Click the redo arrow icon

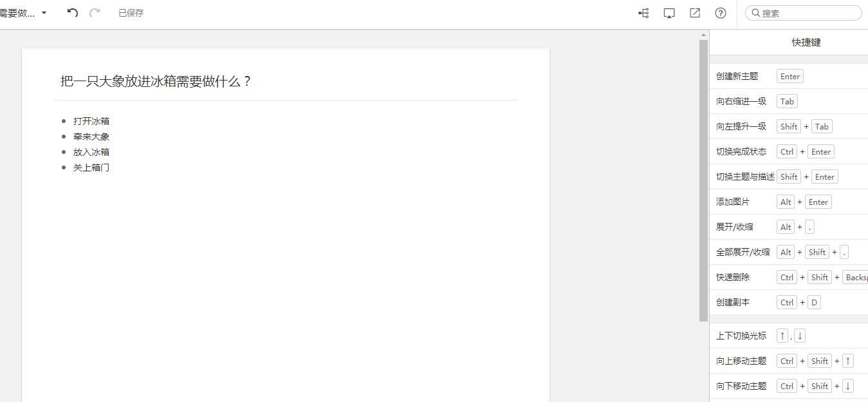pos(95,13)
